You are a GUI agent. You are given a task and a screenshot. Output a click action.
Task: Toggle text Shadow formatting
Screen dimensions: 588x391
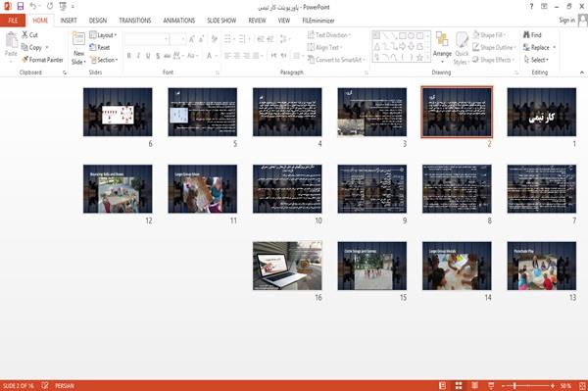[x=158, y=56]
